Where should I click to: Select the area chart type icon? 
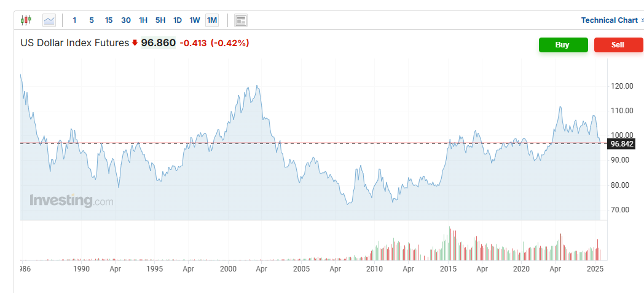point(49,20)
